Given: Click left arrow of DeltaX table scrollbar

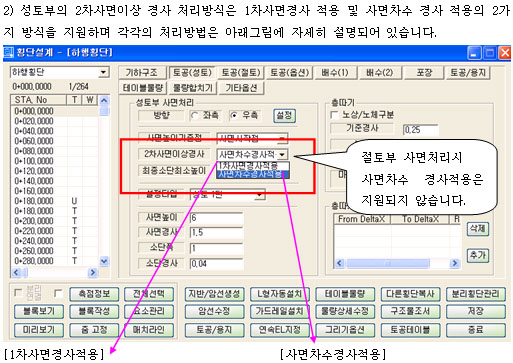Looking at the screenshot, I should click(x=339, y=263).
